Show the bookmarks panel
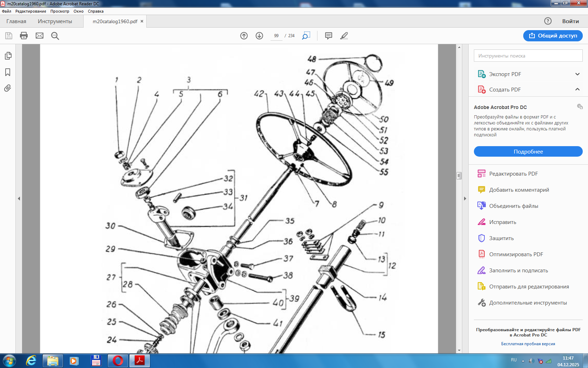588x368 pixels. click(x=8, y=72)
